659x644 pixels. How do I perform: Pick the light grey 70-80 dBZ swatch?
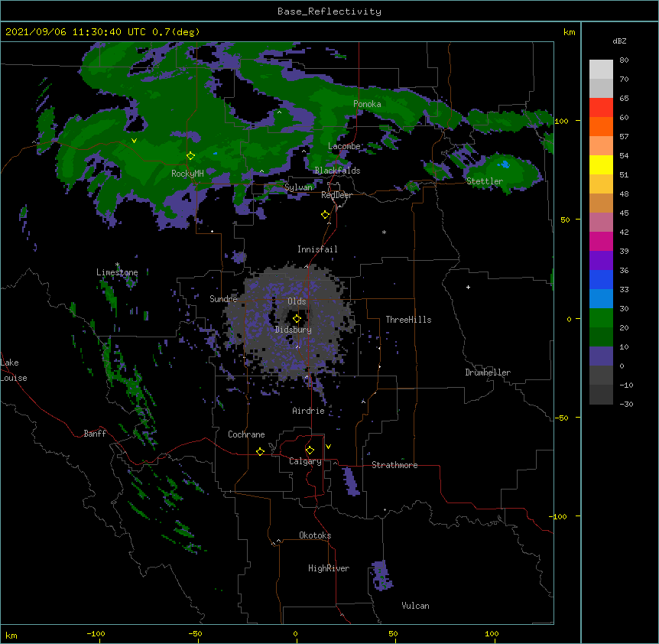[601, 70]
